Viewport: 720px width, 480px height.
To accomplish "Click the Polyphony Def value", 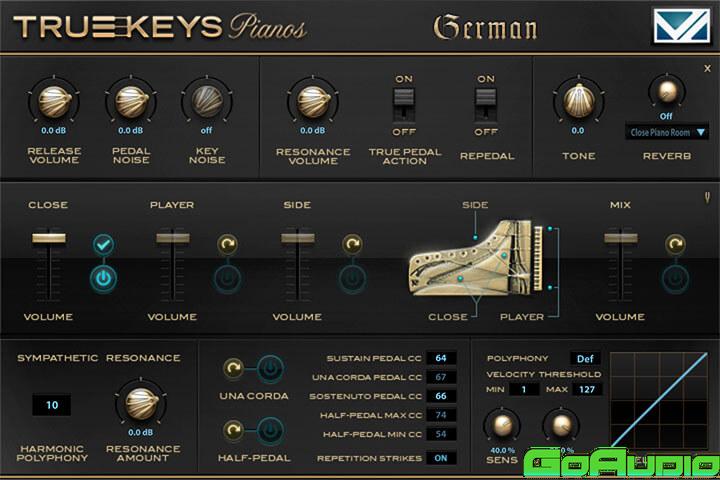I will tap(585, 359).
